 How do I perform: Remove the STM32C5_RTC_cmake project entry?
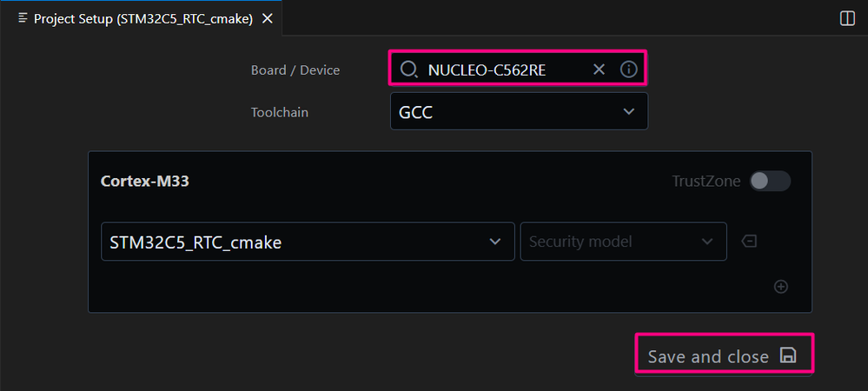click(749, 242)
